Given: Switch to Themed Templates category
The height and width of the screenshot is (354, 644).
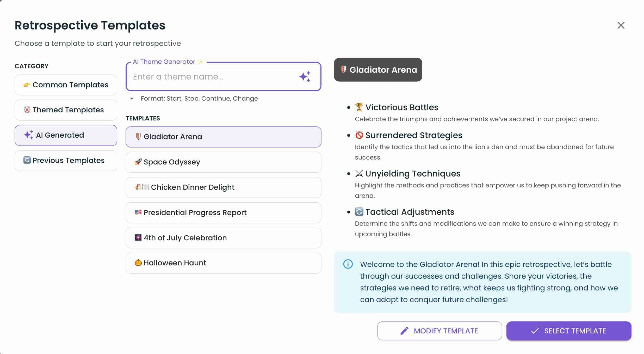Looking at the screenshot, I should point(66,110).
